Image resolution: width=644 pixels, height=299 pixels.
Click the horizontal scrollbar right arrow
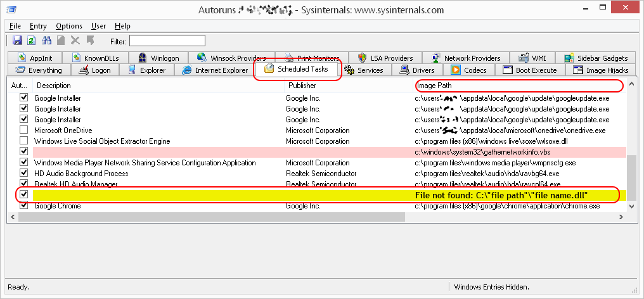point(621,217)
